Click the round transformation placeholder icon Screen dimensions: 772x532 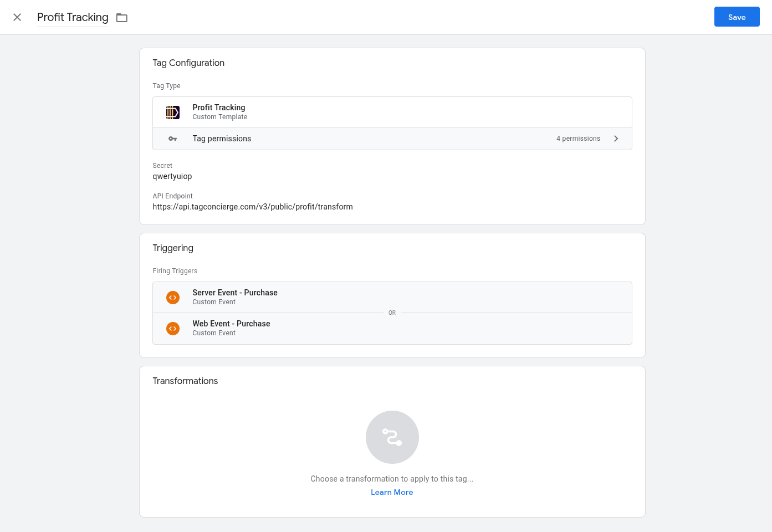(x=392, y=437)
